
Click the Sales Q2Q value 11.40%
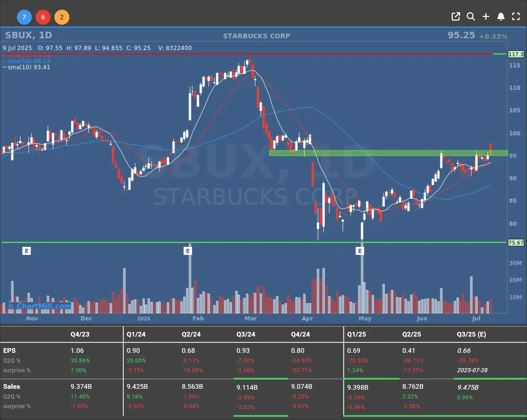click(80, 396)
